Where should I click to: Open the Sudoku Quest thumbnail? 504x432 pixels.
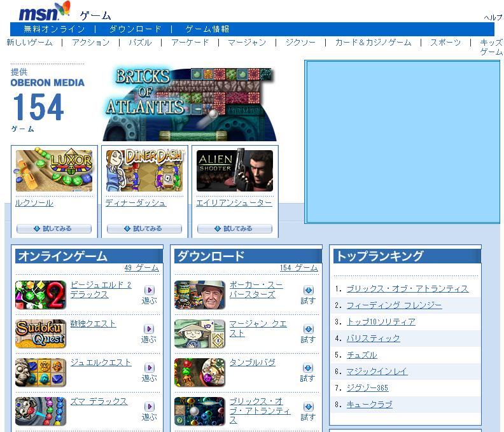pos(41,333)
